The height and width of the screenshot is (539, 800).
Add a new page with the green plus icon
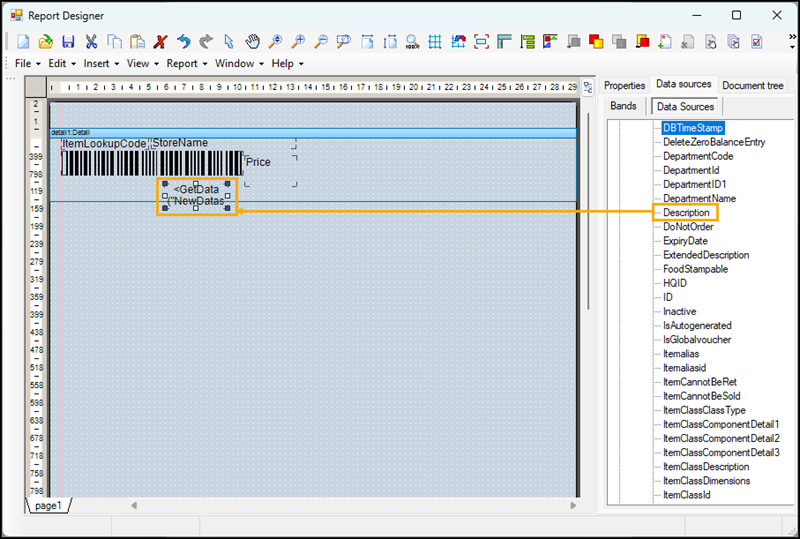coord(665,42)
